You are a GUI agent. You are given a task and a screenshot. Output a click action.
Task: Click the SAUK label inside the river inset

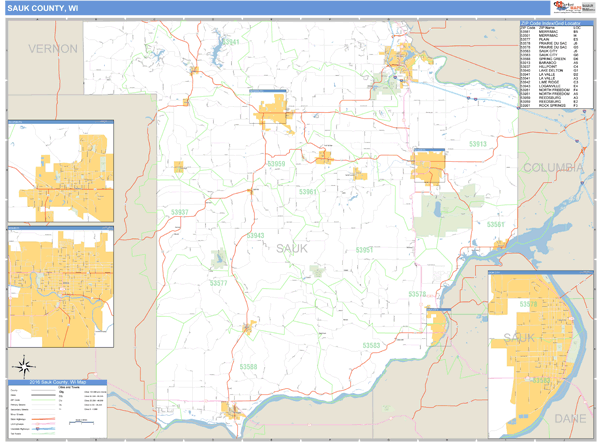click(x=519, y=338)
